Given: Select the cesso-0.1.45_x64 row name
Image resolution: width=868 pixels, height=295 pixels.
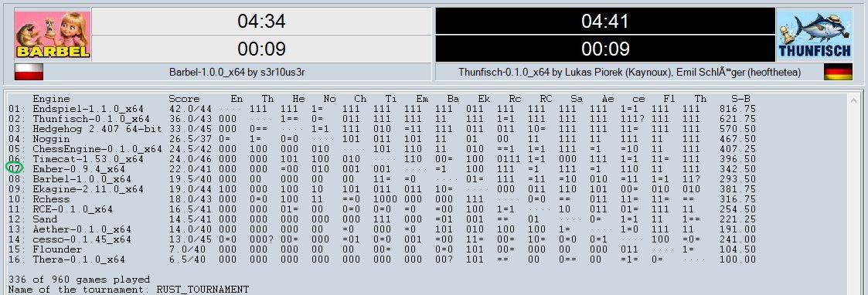Looking at the screenshot, I should pos(82,239).
